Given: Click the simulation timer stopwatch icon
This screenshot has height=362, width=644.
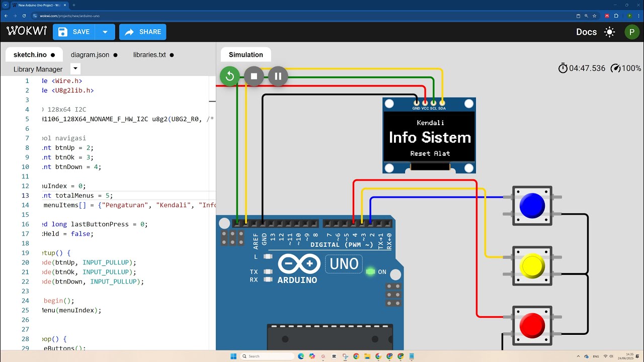Looking at the screenshot, I should (563, 68).
